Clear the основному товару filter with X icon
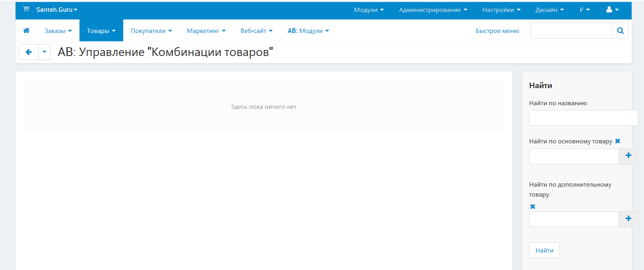This screenshot has width=644, height=270. 618,141
